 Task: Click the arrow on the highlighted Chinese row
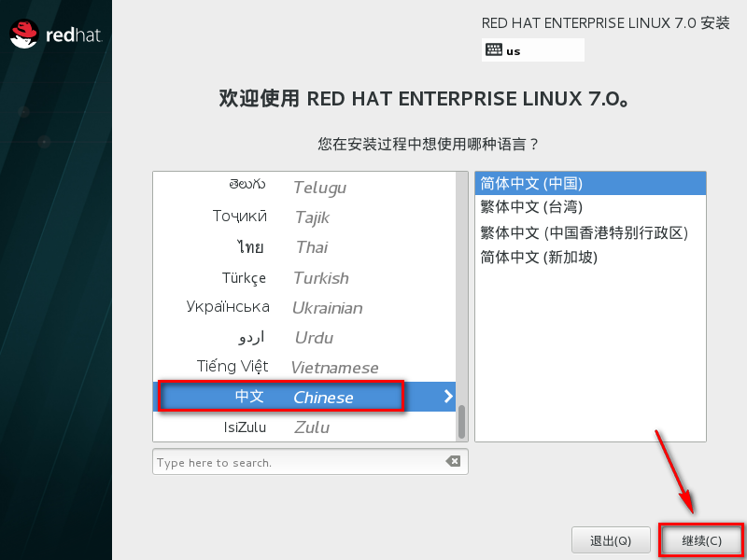click(447, 396)
